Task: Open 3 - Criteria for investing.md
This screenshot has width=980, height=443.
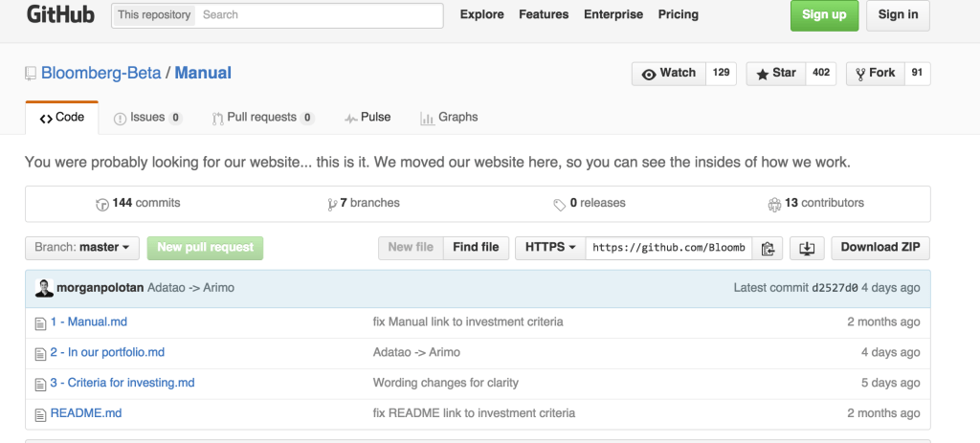Action: pos(122,383)
